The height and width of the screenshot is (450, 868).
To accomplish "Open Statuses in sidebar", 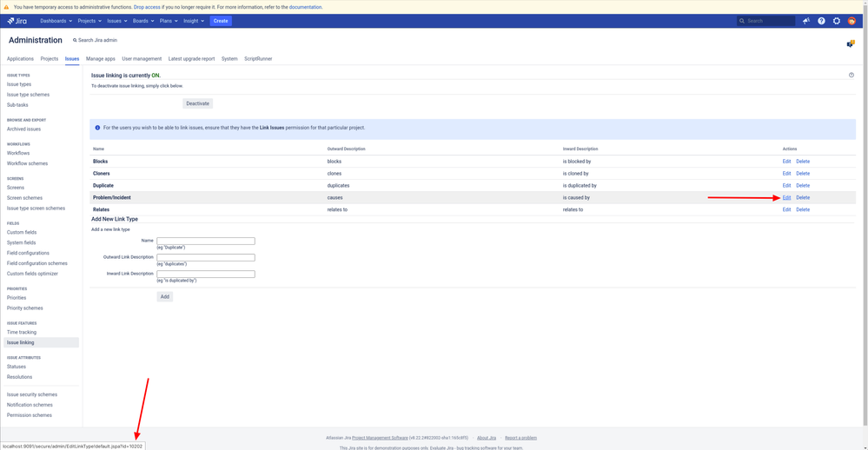I will pos(16,367).
